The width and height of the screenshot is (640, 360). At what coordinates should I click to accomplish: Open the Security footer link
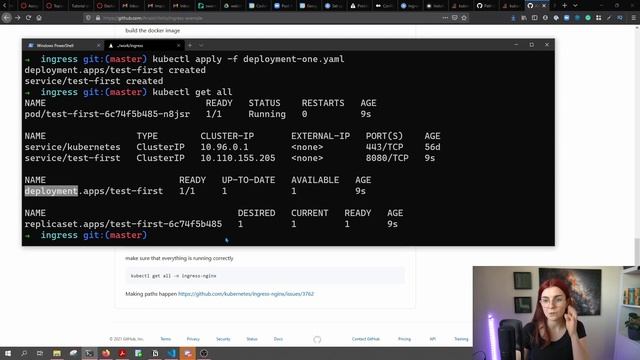point(223,339)
